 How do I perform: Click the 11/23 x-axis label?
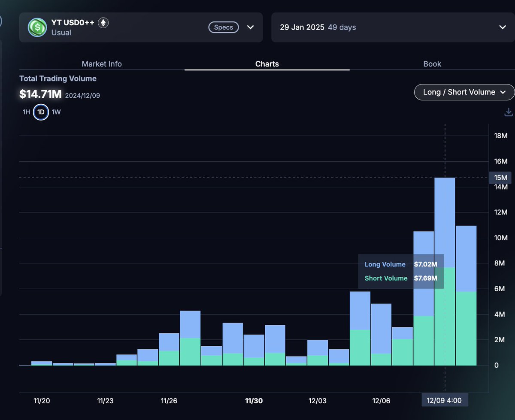click(105, 401)
